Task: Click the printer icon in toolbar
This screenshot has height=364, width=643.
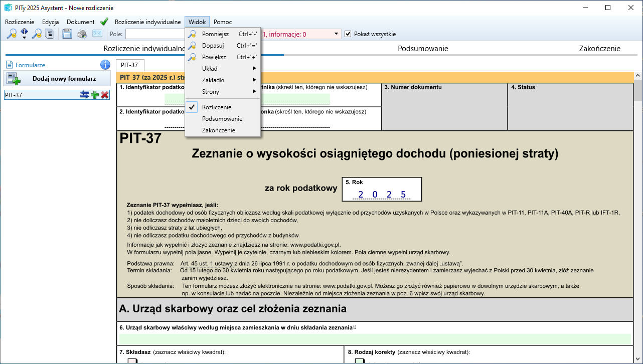Action: coord(82,34)
